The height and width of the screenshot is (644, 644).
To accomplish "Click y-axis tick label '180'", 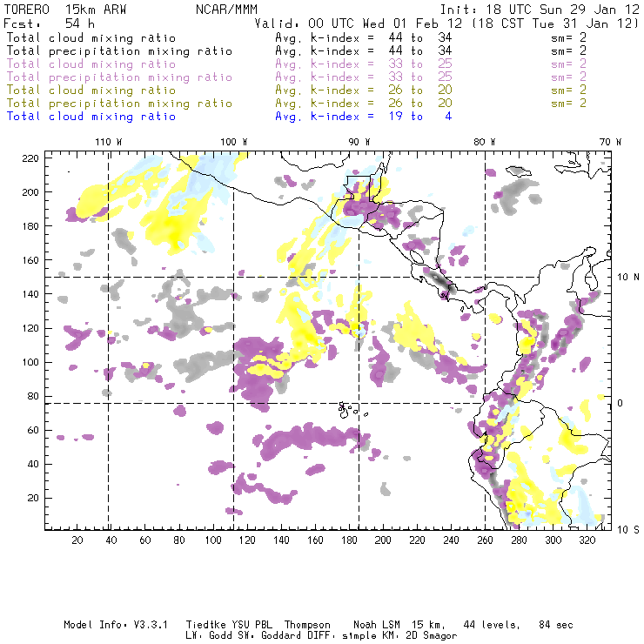I will (x=30, y=226).
